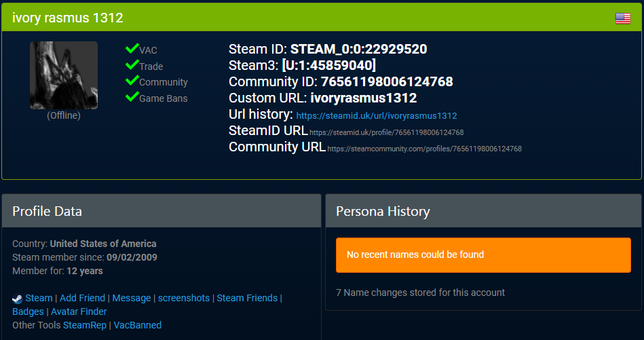Open the SteamRep tool link
644x340 pixels.
pyautogui.click(x=85, y=325)
